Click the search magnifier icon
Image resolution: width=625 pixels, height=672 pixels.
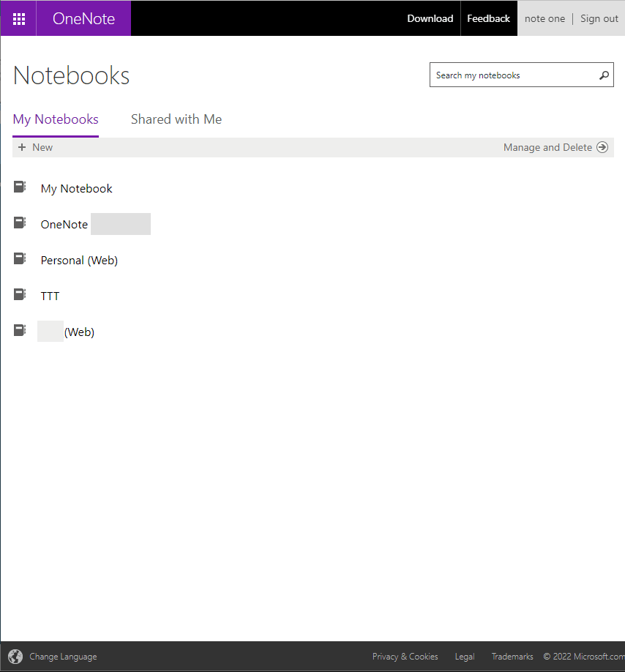click(604, 75)
